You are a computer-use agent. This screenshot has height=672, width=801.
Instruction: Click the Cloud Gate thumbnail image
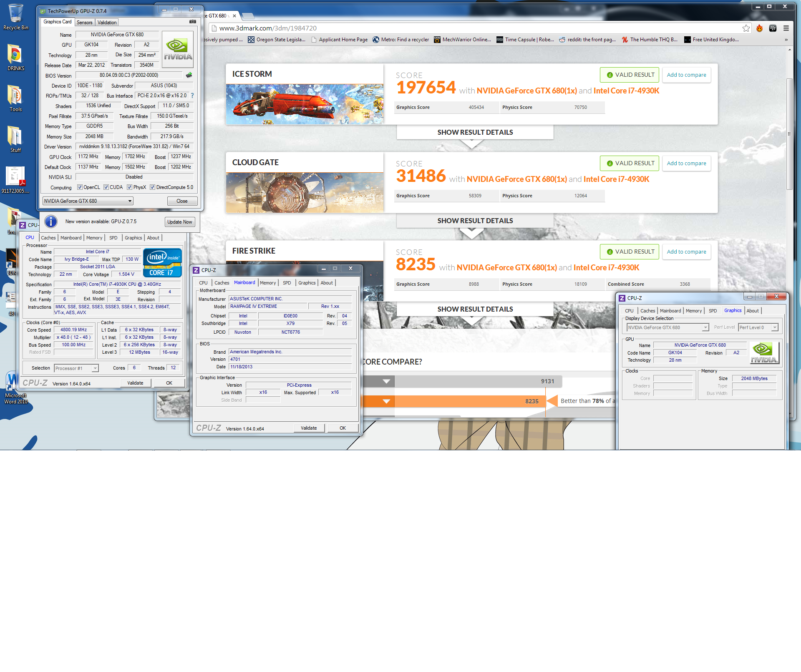click(x=305, y=192)
